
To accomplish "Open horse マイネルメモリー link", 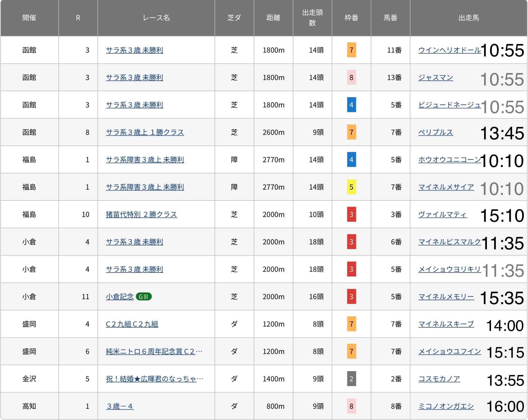I will pyautogui.click(x=446, y=297).
